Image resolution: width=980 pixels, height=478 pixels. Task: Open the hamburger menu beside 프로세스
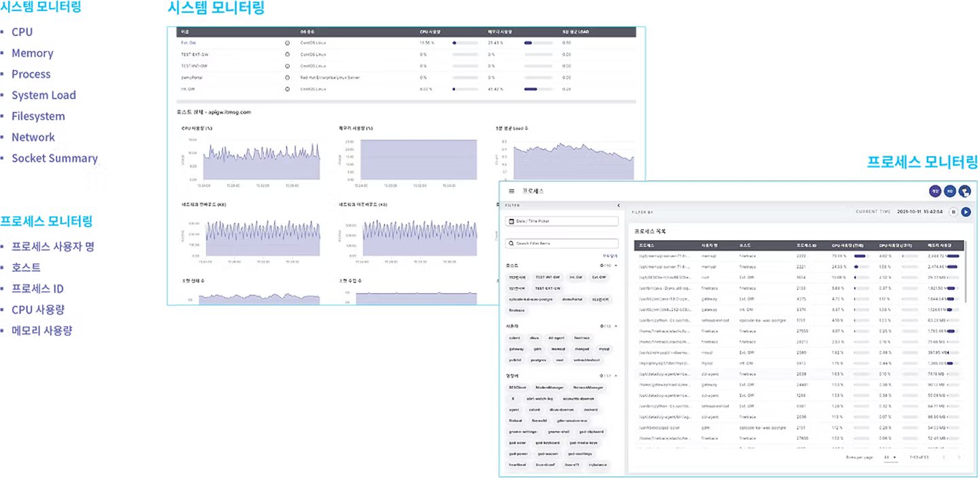pos(512,192)
